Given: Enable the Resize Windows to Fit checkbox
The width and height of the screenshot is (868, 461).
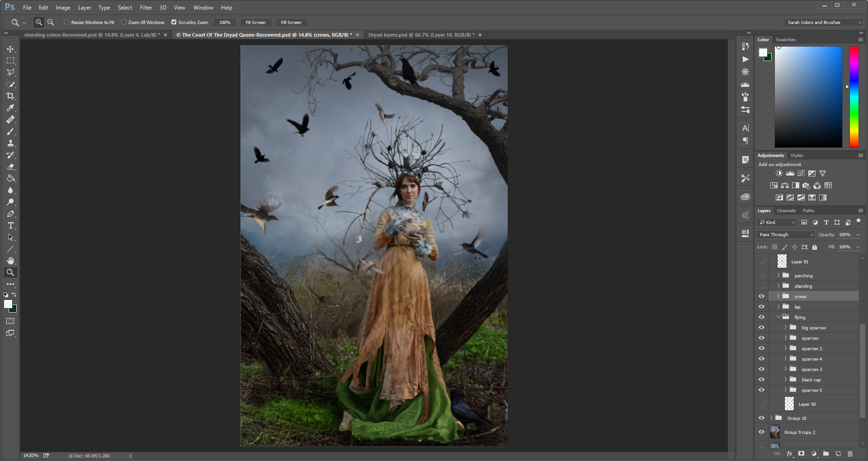Looking at the screenshot, I should point(66,22).
